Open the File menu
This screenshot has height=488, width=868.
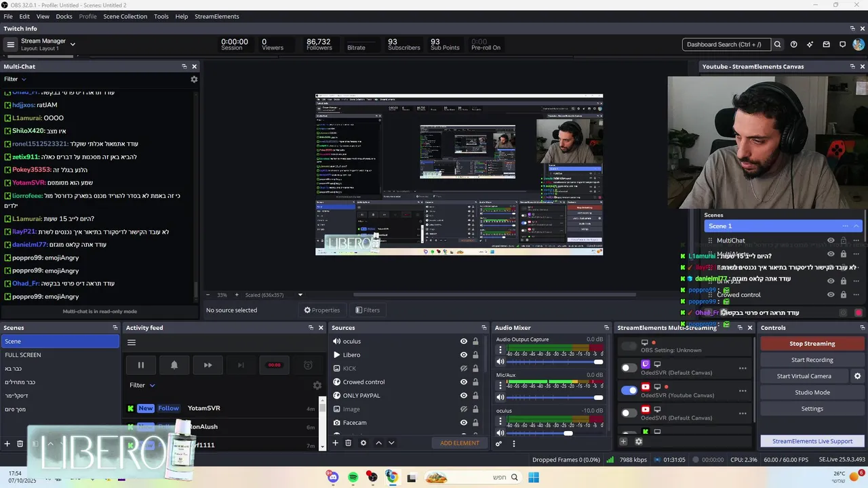[8, 16]
